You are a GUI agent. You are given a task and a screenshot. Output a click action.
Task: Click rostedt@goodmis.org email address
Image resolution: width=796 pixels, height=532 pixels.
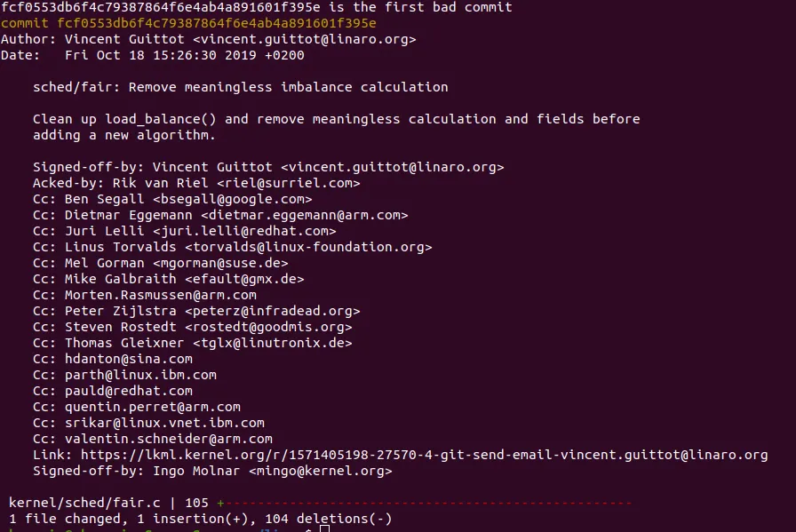pos(268,328)
